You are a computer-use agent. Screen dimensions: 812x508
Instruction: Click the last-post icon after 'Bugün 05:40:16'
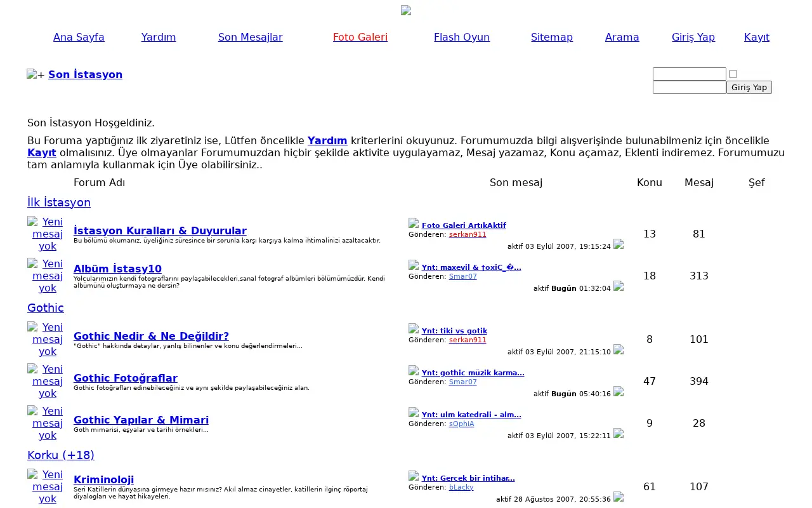point(619,392)
